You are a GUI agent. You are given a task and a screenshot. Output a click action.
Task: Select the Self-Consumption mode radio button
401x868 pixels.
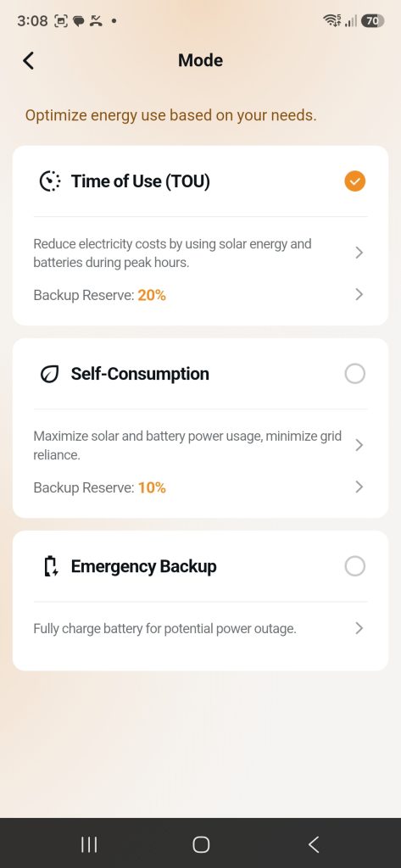click(x=355, y=374)
